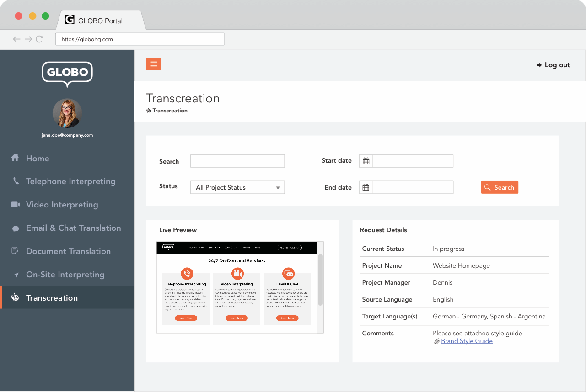The width and height of the screenshot is (586, 392).
Task: Open the All Project Status dropdown
Action: pyautogui.click(x=237, y=187)
